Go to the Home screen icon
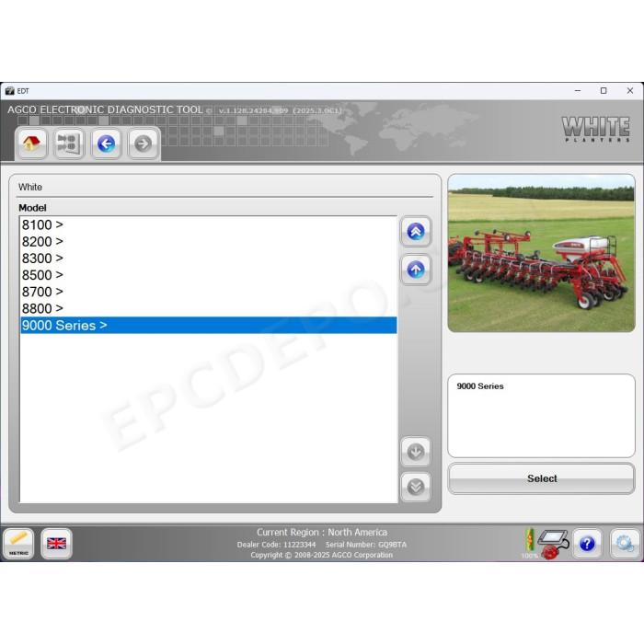Image resolution: width=644 pixels, height=644 pixels. [31, 144]
